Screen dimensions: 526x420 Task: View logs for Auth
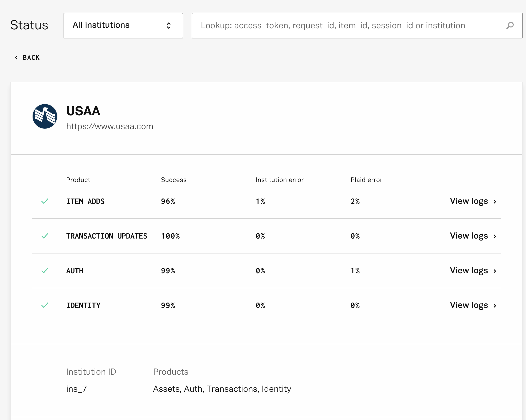[469, 271]
